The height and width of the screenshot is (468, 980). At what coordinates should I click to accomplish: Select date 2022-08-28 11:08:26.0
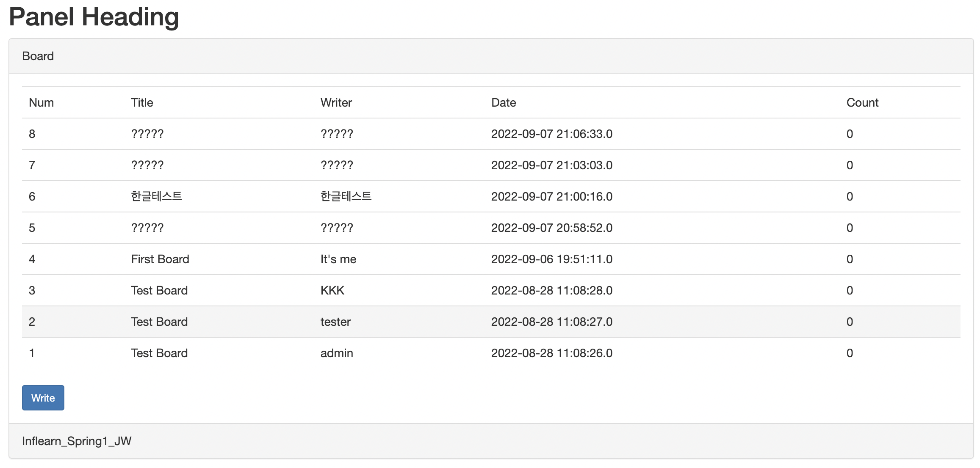point(552,353)
